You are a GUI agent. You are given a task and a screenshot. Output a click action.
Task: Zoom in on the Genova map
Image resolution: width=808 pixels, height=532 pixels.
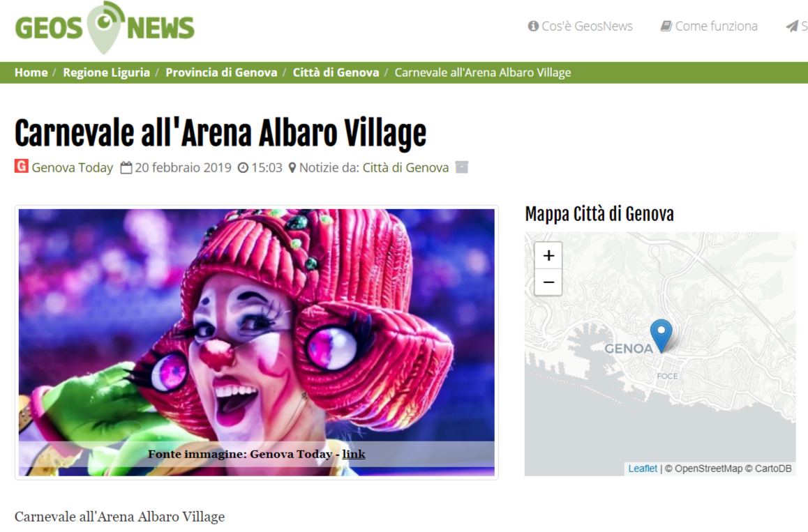tap(548, 255)
